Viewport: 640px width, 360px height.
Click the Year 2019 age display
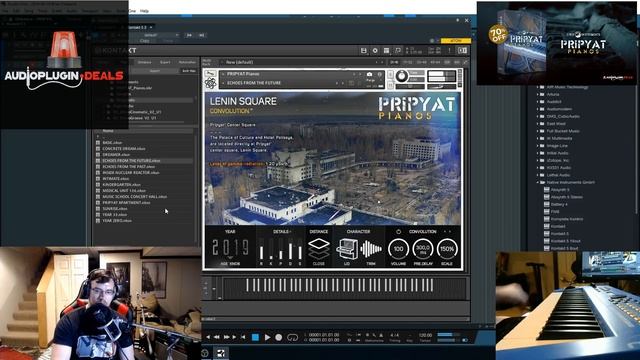(230, 248)
